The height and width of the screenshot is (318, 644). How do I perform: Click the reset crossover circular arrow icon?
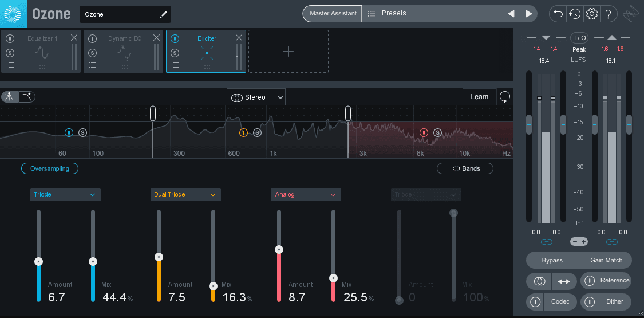pyautogui.click(x=505, y=97)
